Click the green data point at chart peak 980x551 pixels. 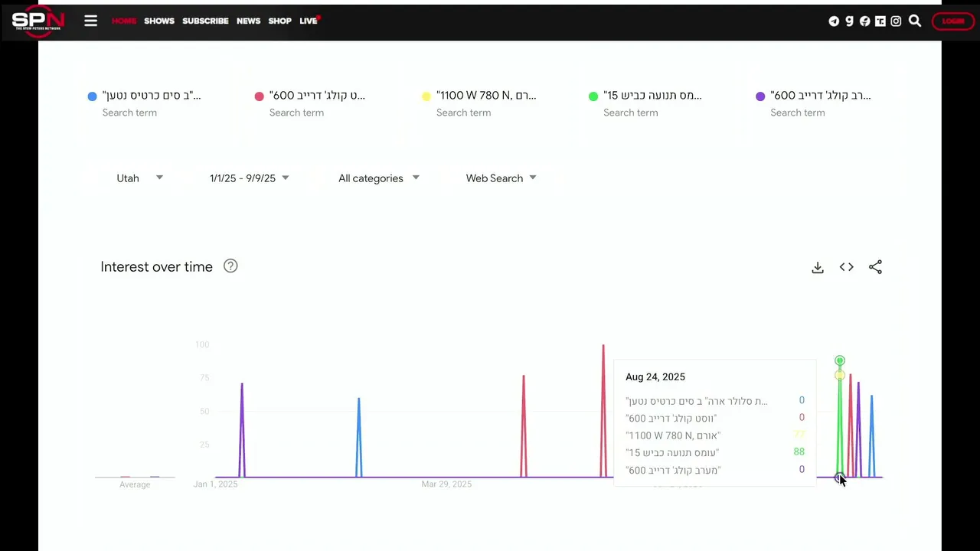coord(840,360)
